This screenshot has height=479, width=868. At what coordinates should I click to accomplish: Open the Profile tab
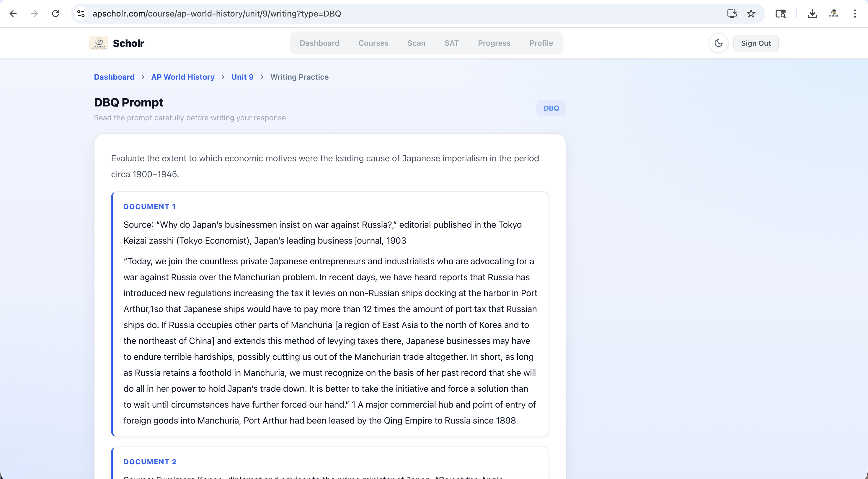click(541, 43)
